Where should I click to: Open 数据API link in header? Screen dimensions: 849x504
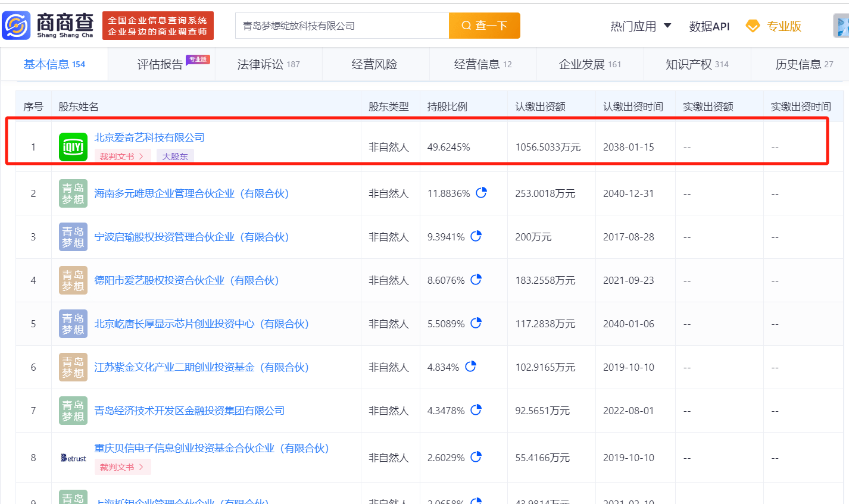coord(709,26)
